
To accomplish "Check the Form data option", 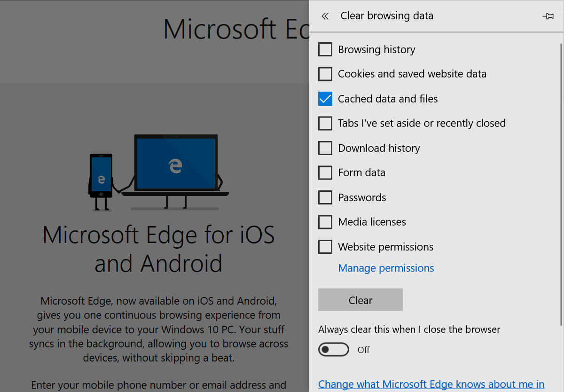I will [325, 173].
